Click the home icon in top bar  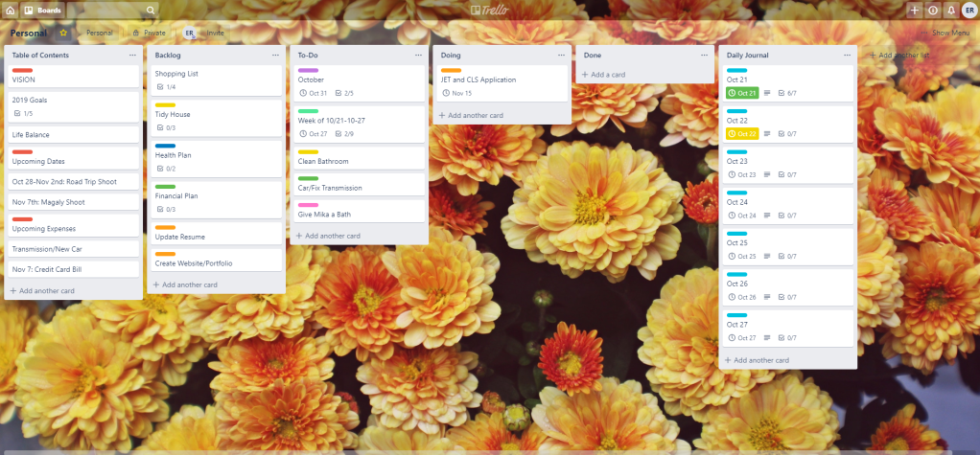10,10
